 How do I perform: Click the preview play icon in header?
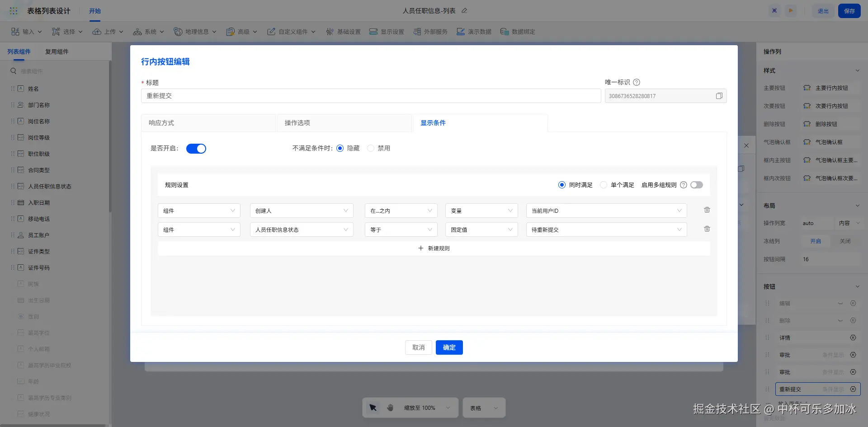point(791,10)
